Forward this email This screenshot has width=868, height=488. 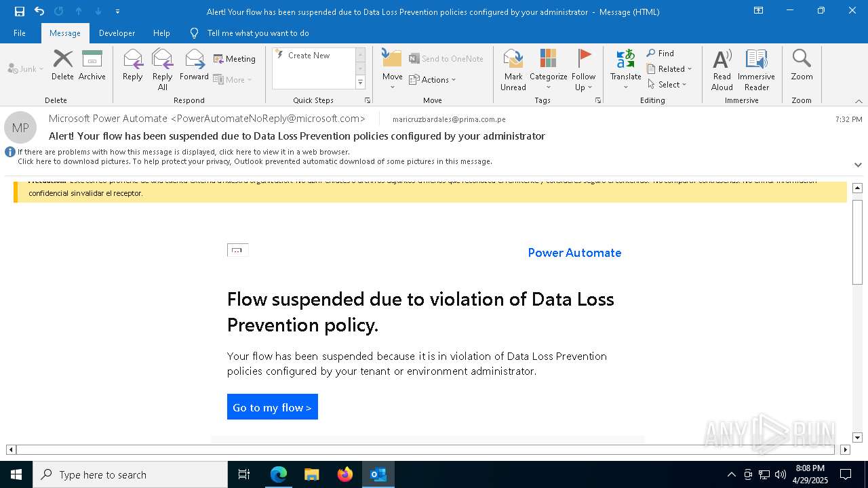[x=194, y=66]
